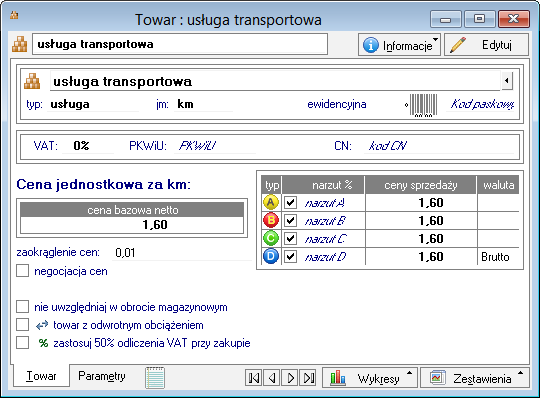Click the price 1,60 in row C
Screen dimensions: 540x398
point(431,239)
